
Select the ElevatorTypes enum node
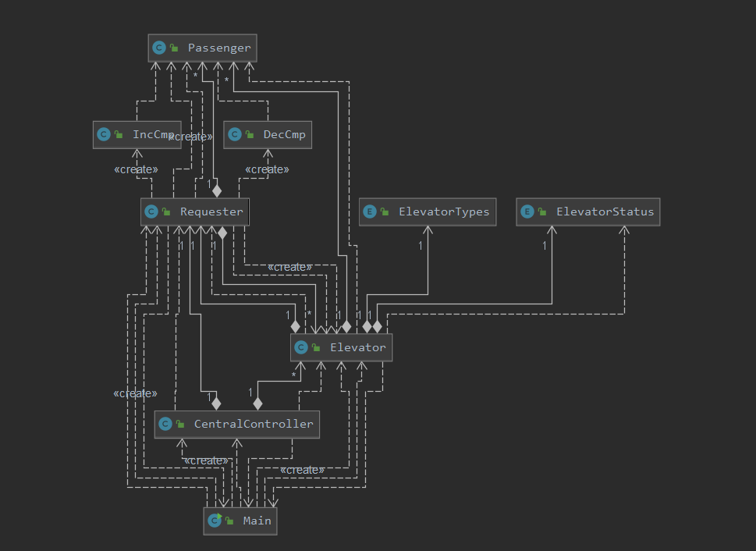click(x=428, y=212)
